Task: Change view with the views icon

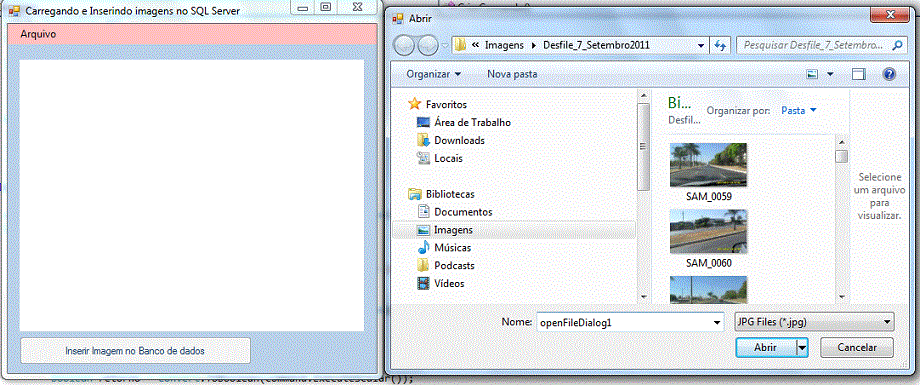Action: [813, 75]
